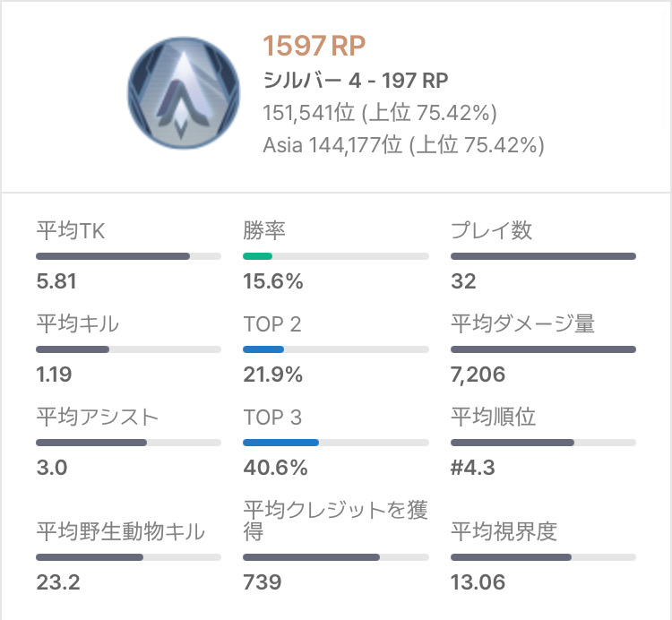Click the 平均野生動物キル stat bar
This screenshot has width=672, height=620.
click(x=128, y=557)
